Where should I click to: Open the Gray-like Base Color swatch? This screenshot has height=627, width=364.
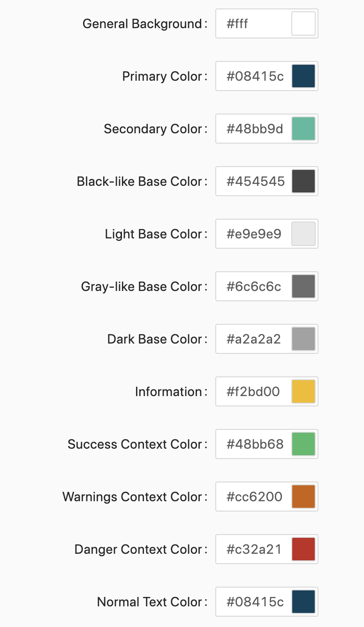point(303,286)
